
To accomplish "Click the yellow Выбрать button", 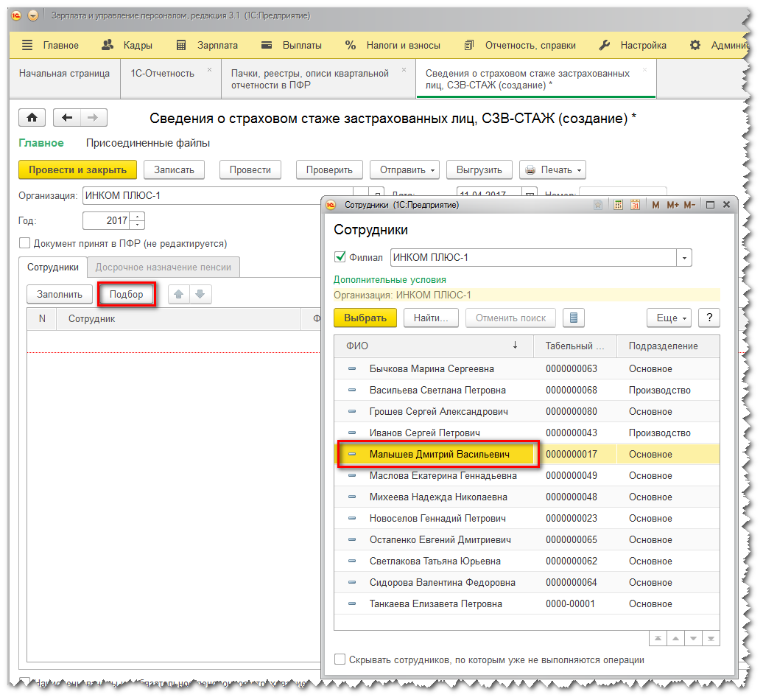I will pyautogui.click(x=365, y=318).
